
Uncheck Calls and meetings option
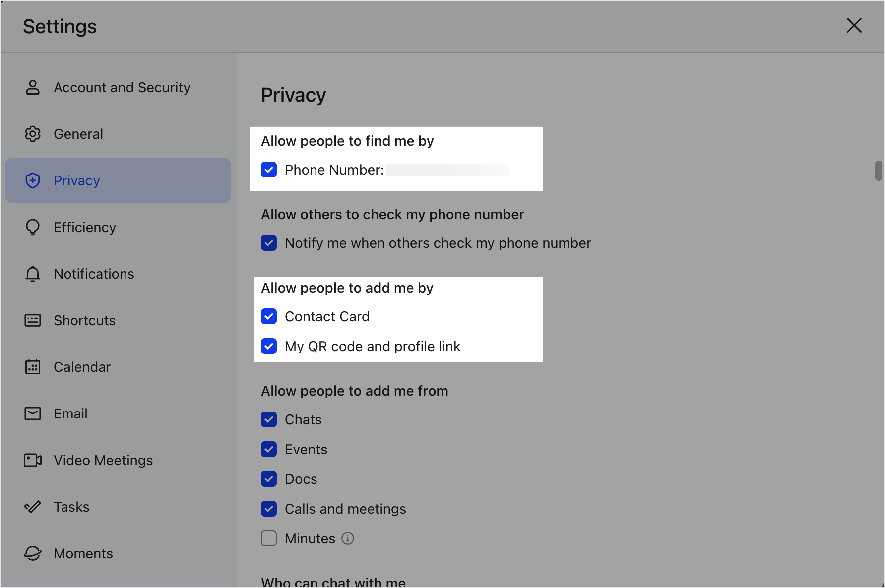[x=268, y=509]
